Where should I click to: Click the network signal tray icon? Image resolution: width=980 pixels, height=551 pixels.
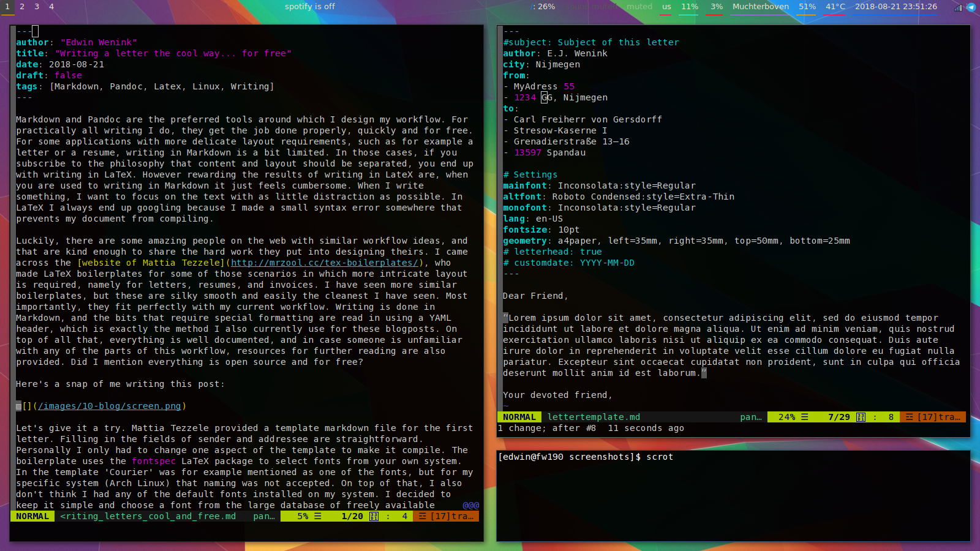click(958, 7)
